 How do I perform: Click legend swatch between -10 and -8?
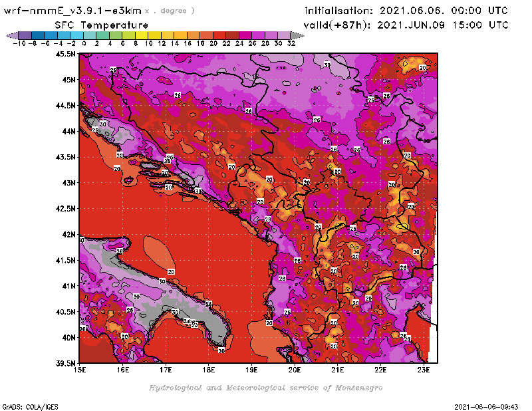(25, 35)
